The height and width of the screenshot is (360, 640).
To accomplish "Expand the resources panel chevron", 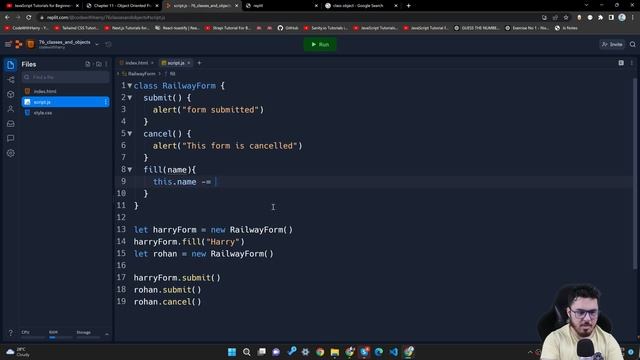I will tap(107, 334).
